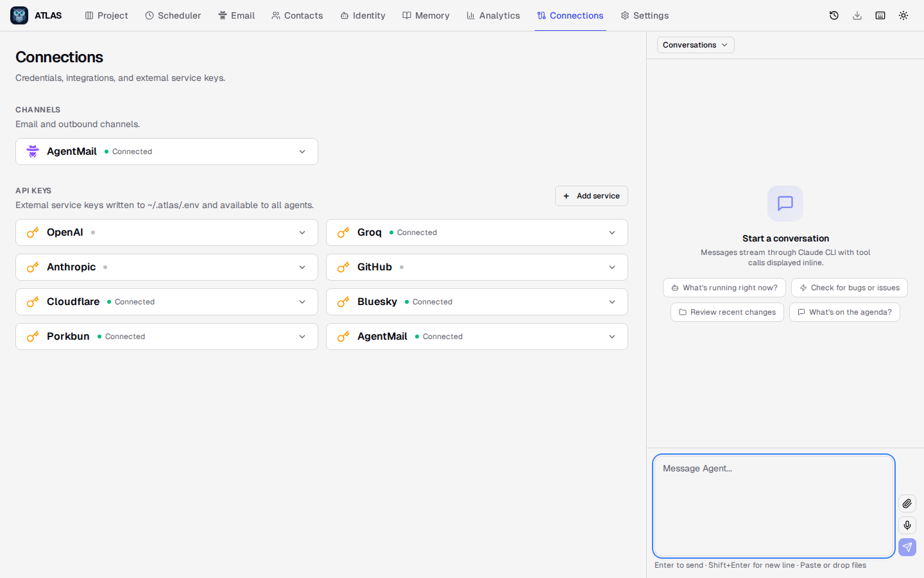Click "What's on the agenda?" suggestion
Screen dimensions: 924x578
[x=844, y=312]
